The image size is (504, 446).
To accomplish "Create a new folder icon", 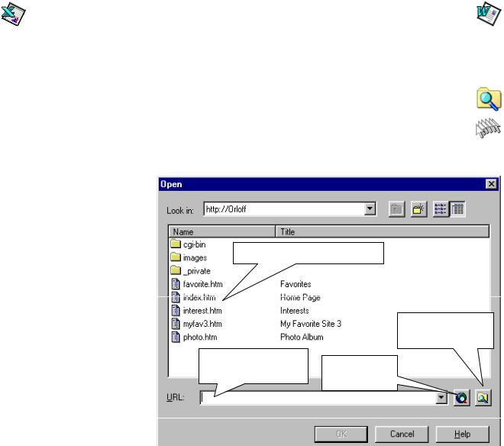I will pyautogui.click(x=418, y=209).
